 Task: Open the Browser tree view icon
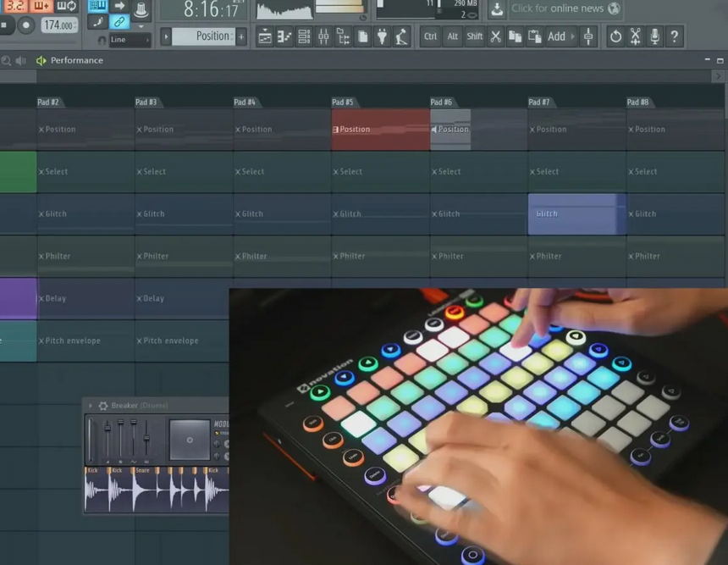(343, 36)
